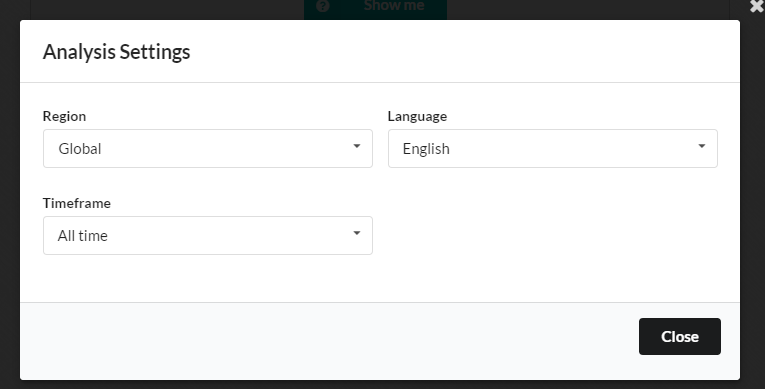Screen dimensions: 765x389
Task: Open the Region dropdown showing Global
Action: click(208, 148)
